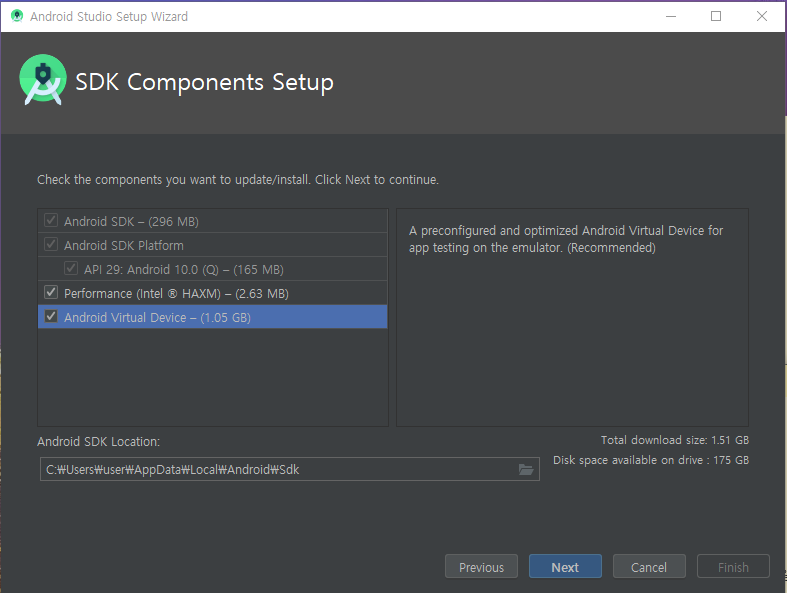Viewport: 787px width, 593px height.
Task: Click the Total download size text
Action: [x=675, y=440]
